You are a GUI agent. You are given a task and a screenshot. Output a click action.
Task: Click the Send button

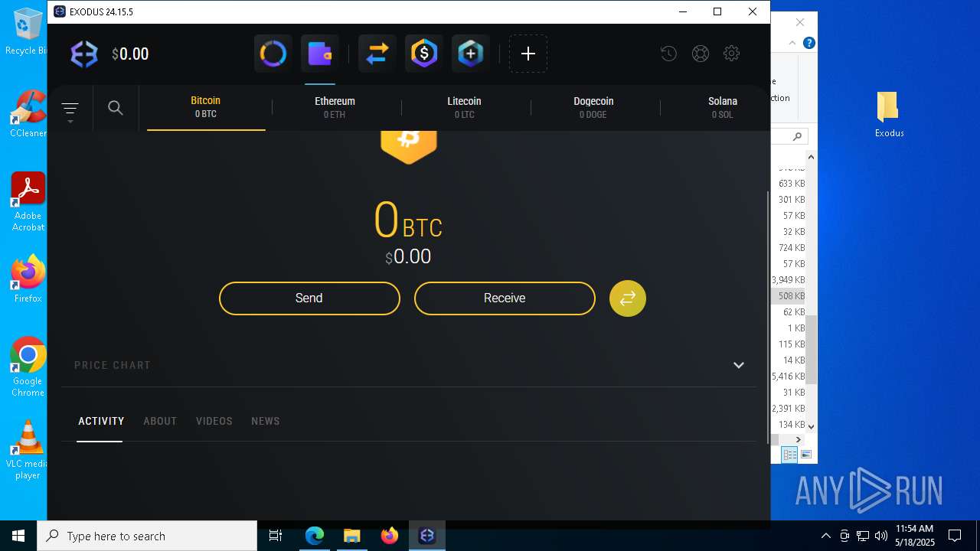(x=309, y=298)
